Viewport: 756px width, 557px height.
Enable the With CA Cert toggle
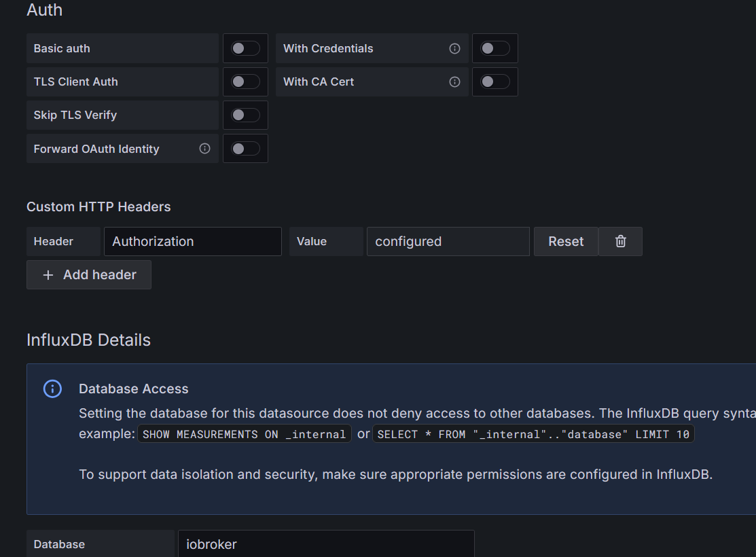pos(494,82)
